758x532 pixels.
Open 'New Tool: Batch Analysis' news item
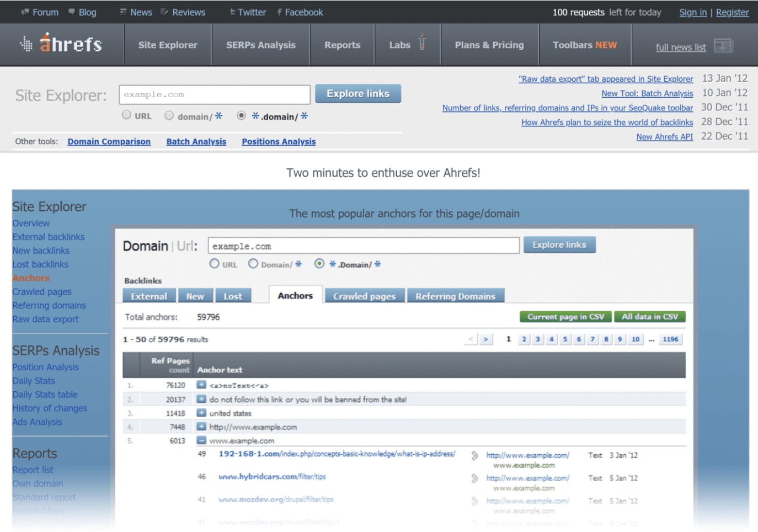[x=647, y=93]
